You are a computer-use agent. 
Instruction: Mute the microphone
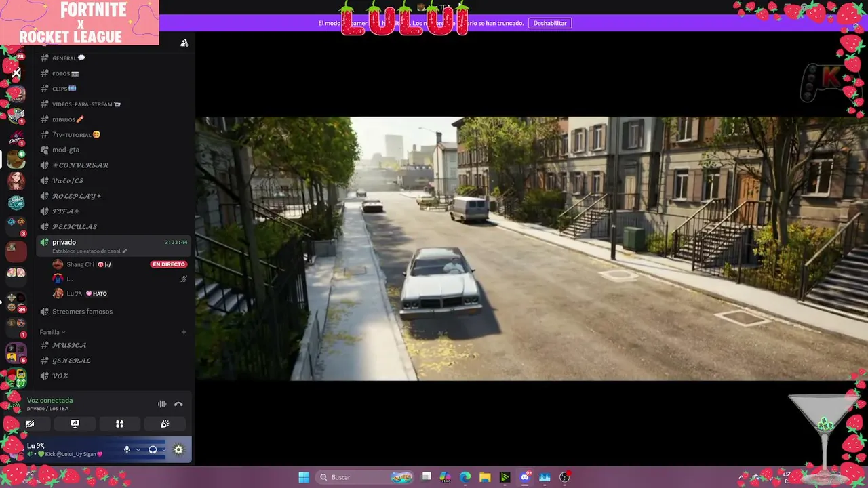pyautogui.click(x=127, y=449)
